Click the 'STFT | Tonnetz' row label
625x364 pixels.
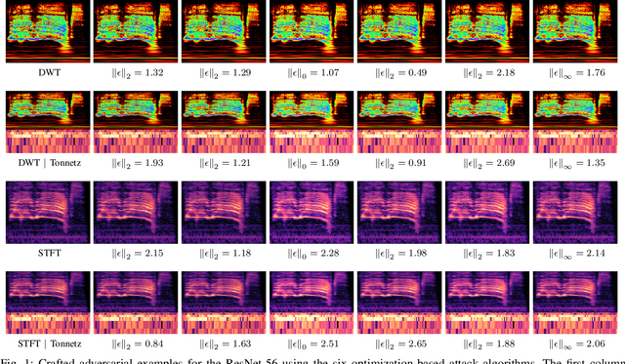[50, 344]
